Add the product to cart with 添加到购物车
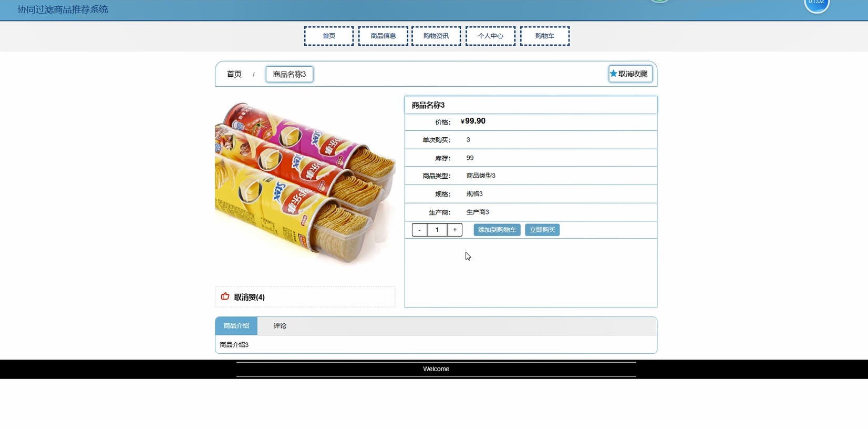 (x=497, y=230)
